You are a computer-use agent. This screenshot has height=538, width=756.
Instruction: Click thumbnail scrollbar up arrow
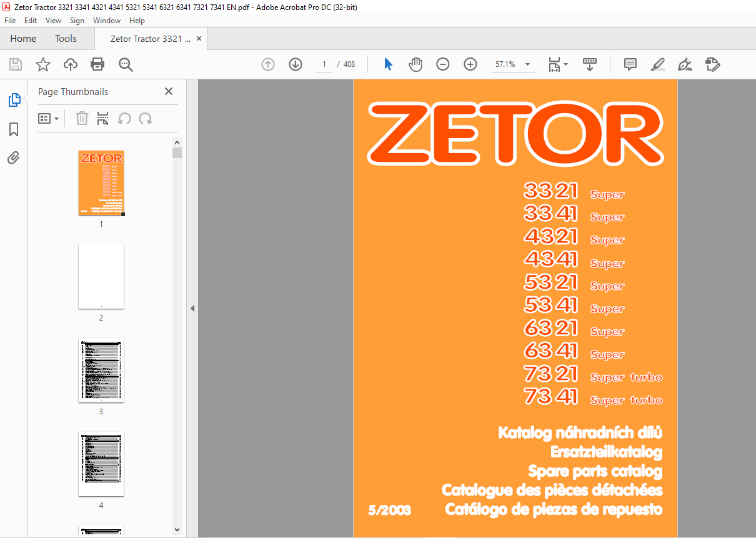(177, 142)
